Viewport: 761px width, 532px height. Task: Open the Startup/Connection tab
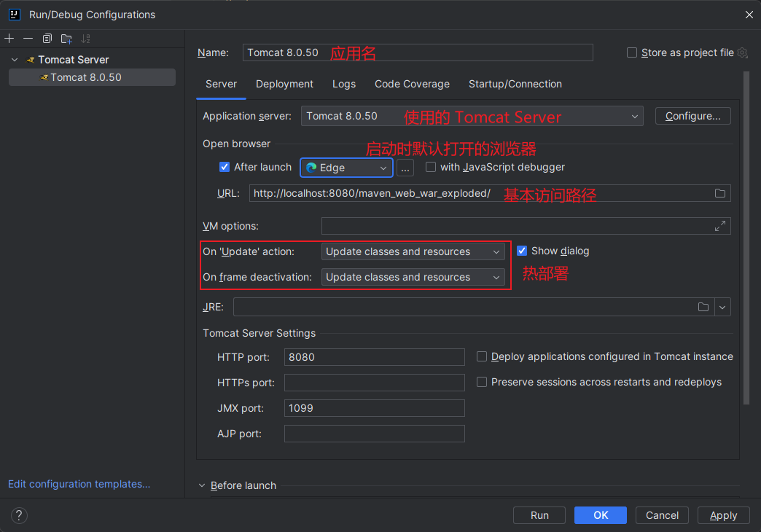tap(515, 84)
